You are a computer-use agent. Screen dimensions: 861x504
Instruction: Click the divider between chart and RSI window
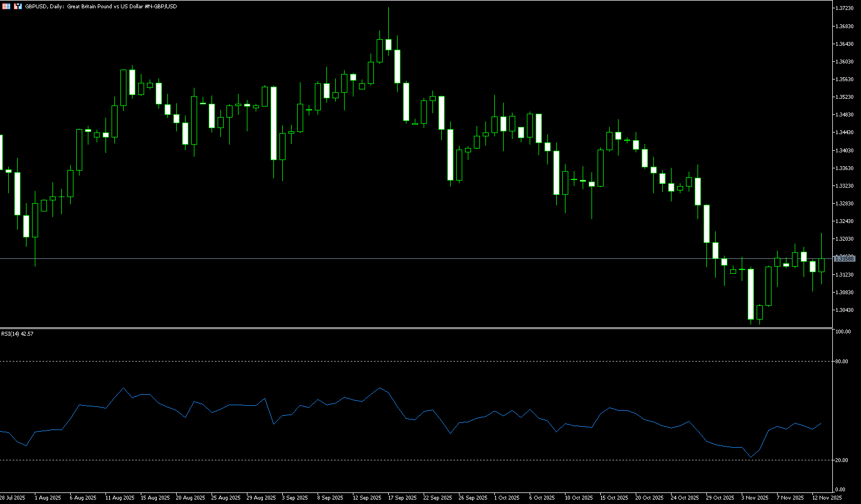click(414, 328)
